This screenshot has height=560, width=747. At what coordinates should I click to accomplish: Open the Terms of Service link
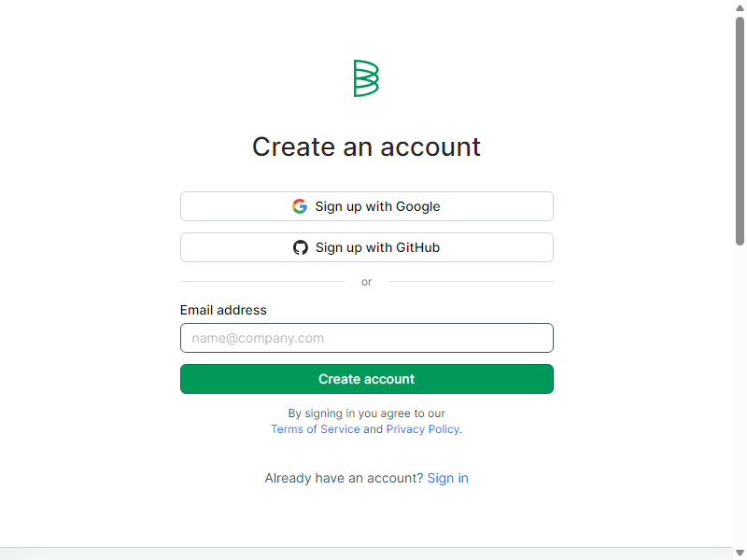(316, 429)
